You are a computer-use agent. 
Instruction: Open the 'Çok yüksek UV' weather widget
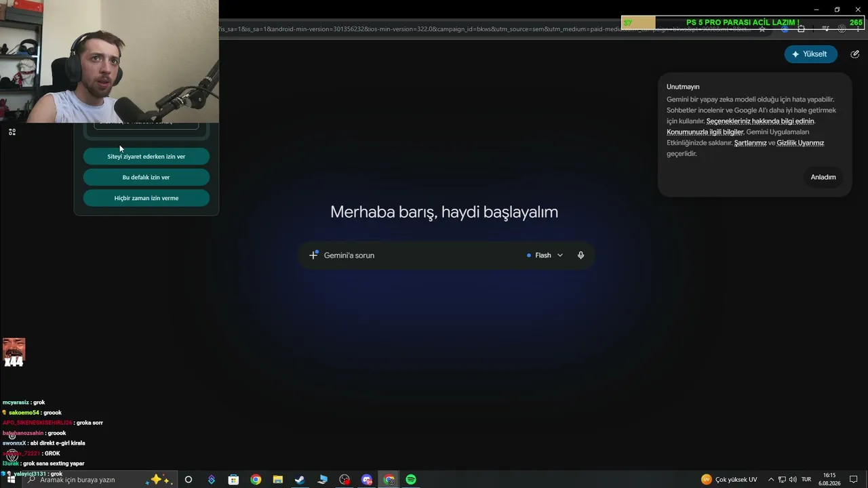point(729,480)
